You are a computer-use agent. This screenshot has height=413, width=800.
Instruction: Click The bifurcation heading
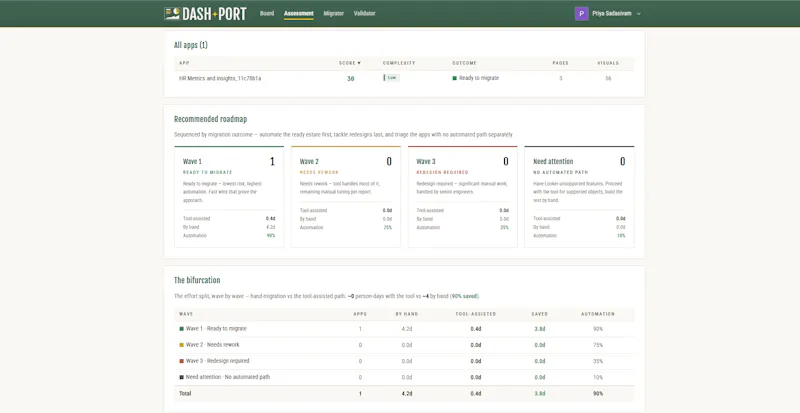pos(197,280)
